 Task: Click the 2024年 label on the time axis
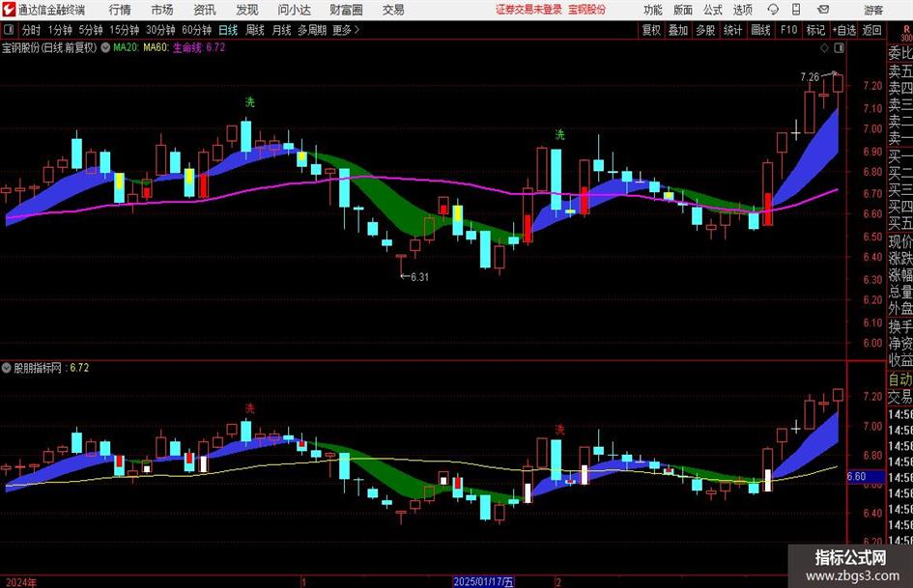(21, 582)
